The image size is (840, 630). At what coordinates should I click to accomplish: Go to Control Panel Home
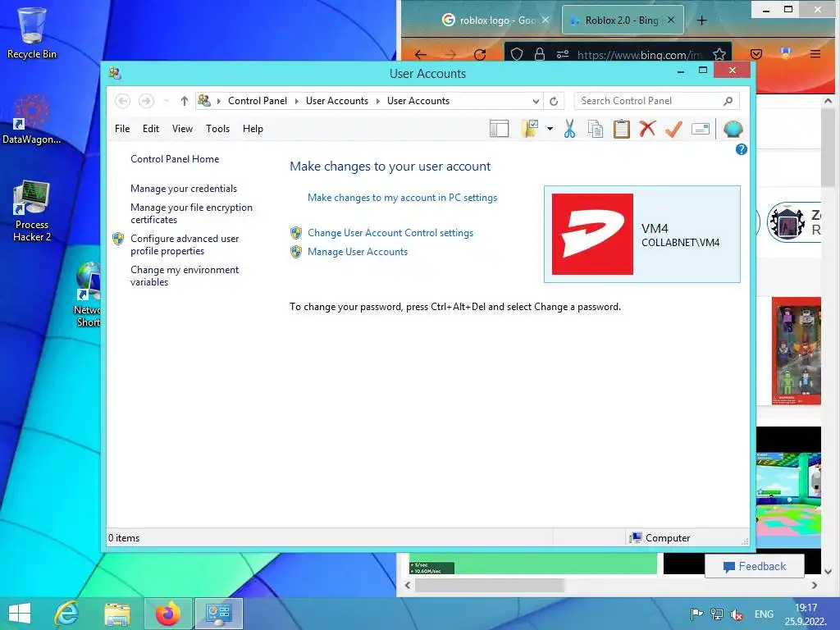175,159
